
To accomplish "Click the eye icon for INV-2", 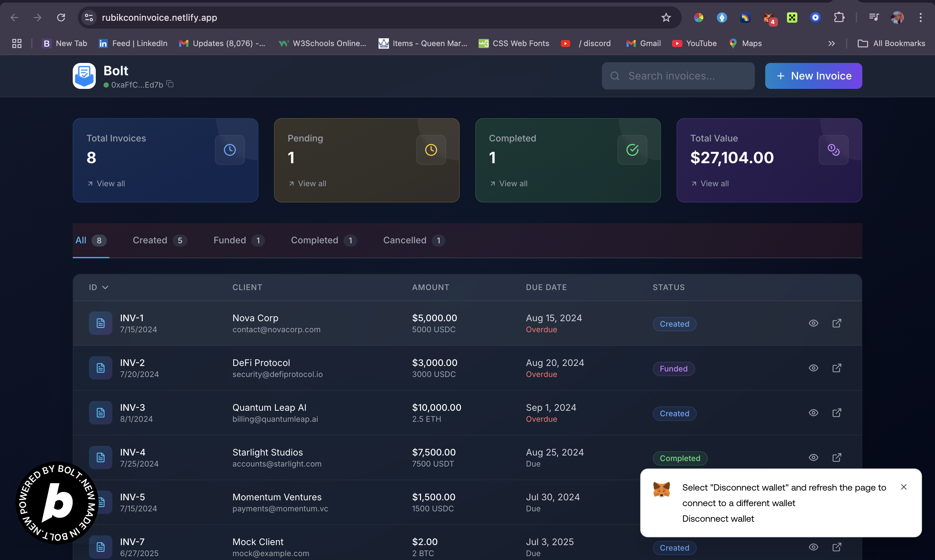I will point(814,368).
